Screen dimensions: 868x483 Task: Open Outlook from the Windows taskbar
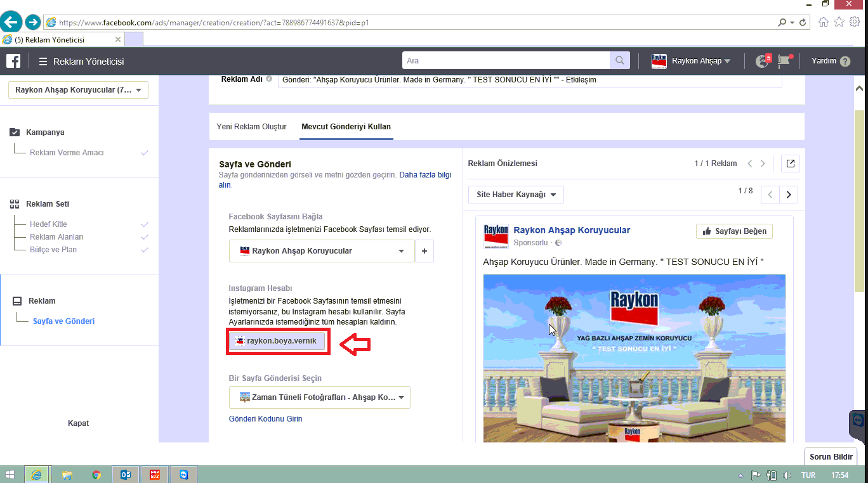(125, 475)
